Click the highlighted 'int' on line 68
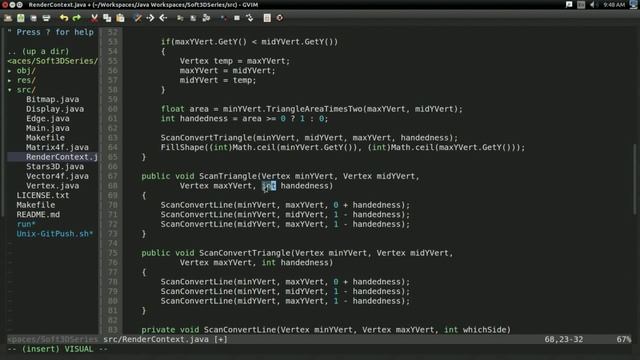Image resolution: width=640 pixels, height=360 pixels. click(x=269, y=186)
